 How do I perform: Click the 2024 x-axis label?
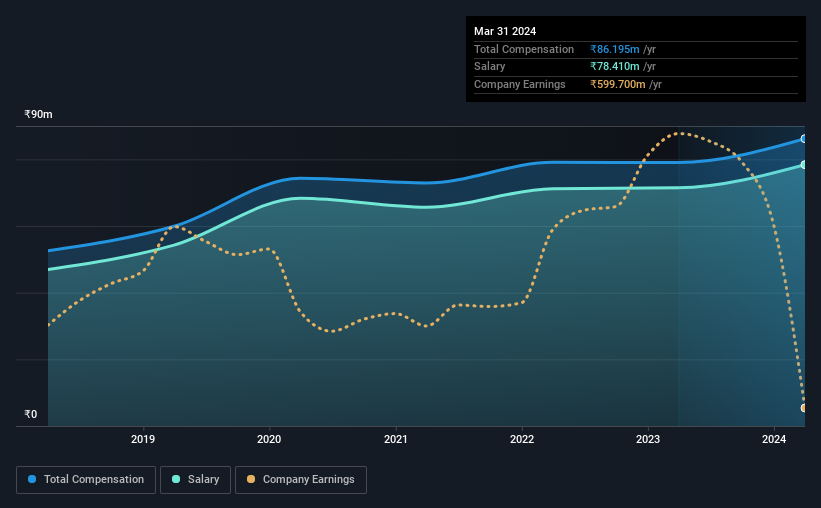[774, 439]
